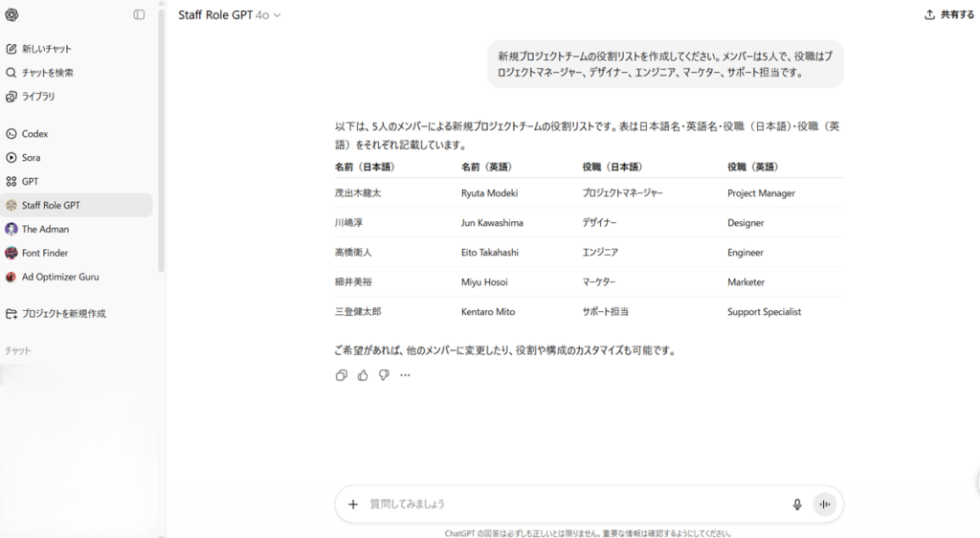Expand the Staff Role GPT 4o model dropdown

pos(230,15)
